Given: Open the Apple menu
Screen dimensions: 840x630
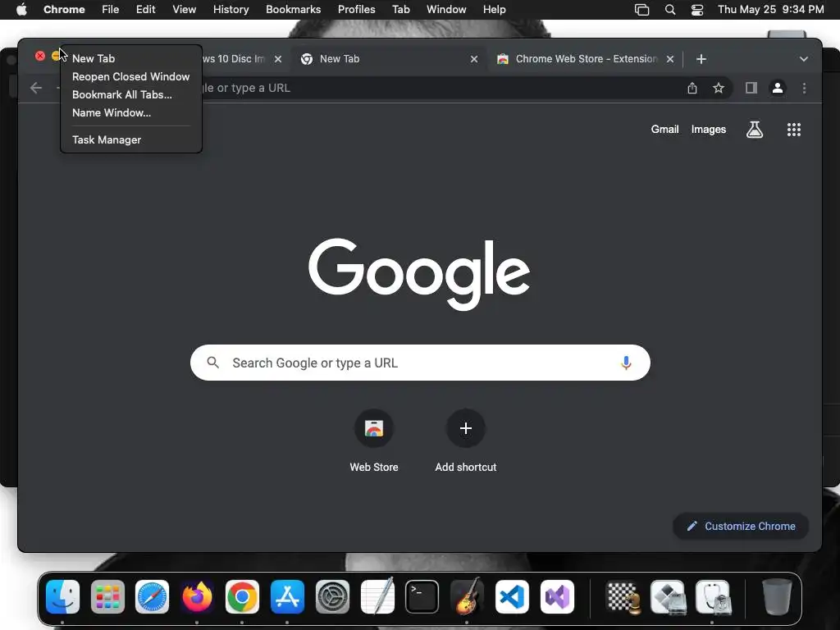Looking at the screenshot, I should click(21, 10).
